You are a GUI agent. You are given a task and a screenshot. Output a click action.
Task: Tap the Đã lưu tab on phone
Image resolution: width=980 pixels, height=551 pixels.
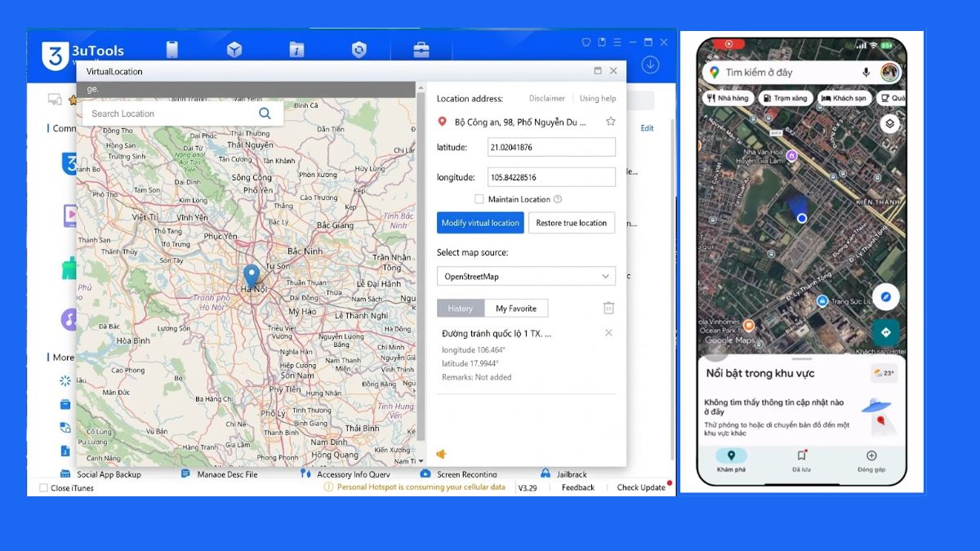[x=801, y=461]
